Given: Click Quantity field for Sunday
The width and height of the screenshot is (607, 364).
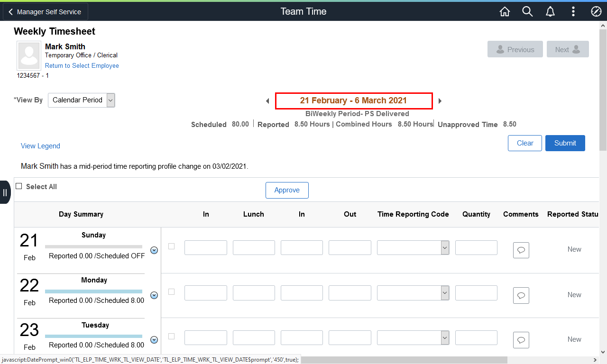Looking at the screenshot, I should [x=476, y=248].
